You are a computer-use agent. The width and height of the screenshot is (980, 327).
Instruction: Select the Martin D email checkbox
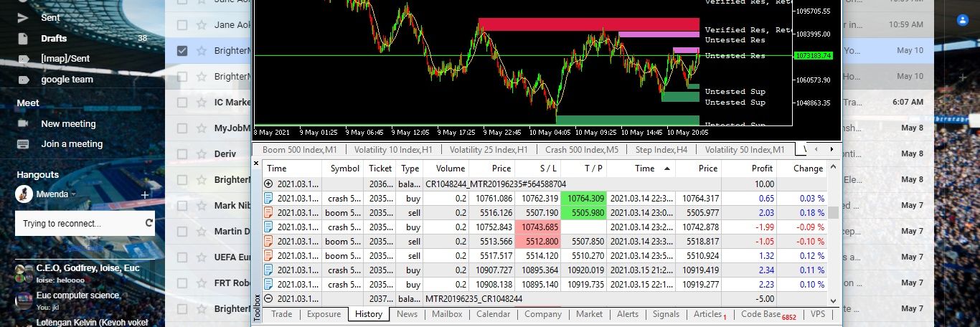[182, 232]
